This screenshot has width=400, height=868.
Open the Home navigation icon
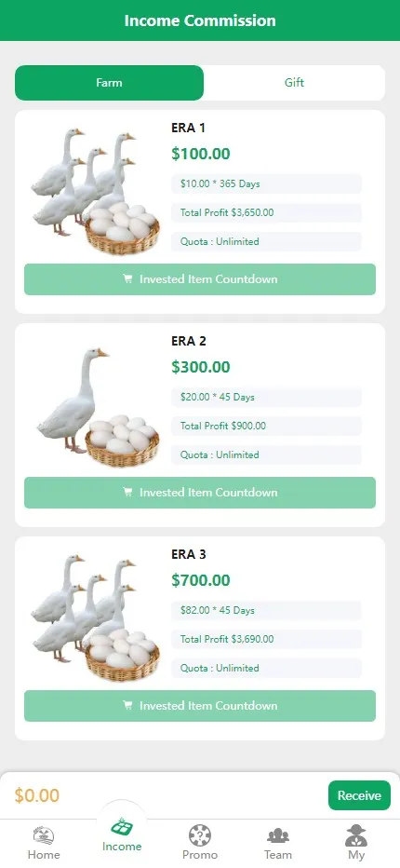tap(44, 834)
